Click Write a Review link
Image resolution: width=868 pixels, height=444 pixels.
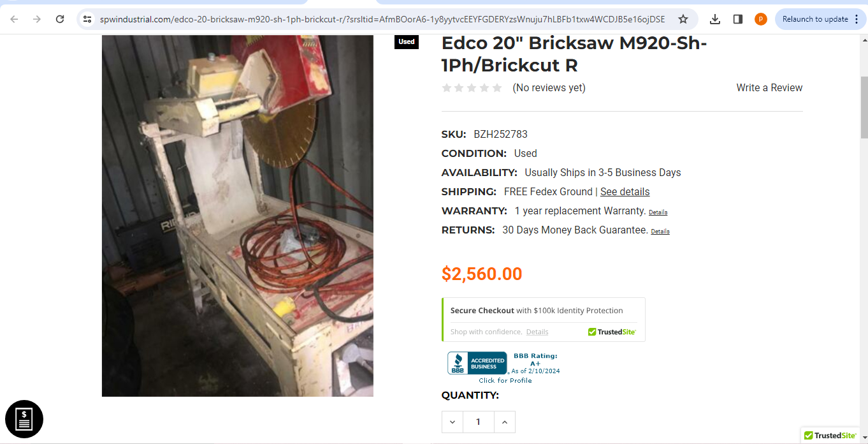(x=769, y=87)
